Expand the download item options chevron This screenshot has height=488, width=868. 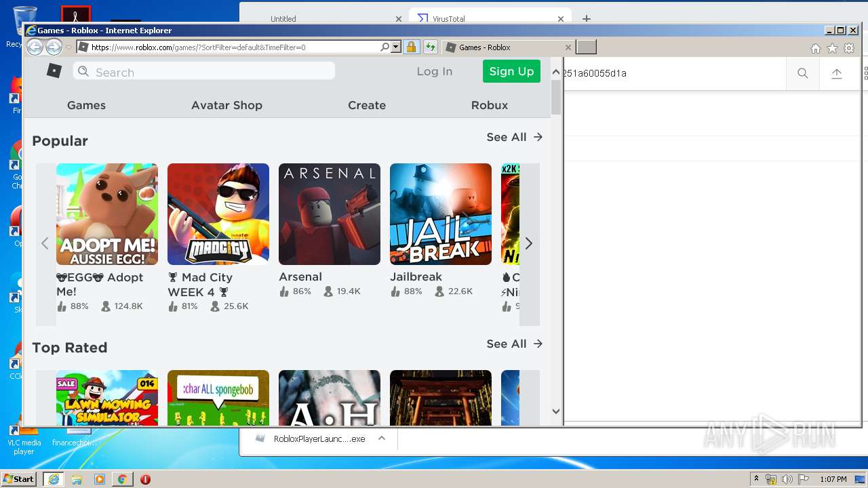382,439
